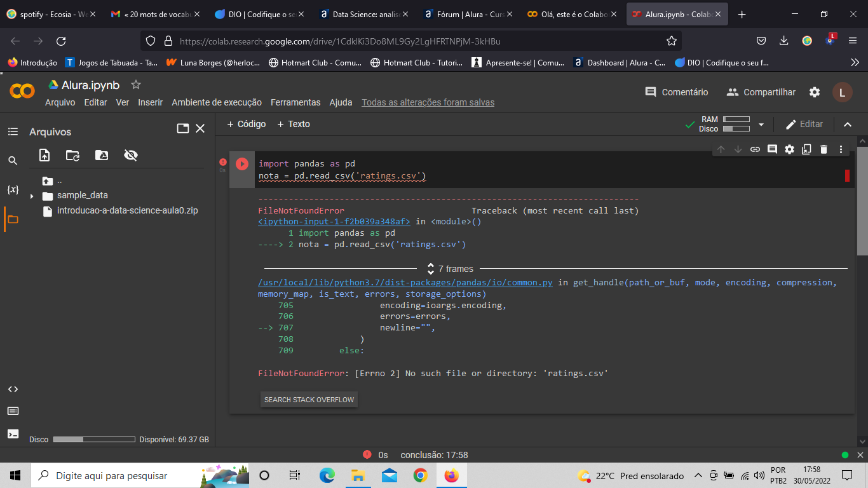Viewport: 868px width, 488px height.
Task: Refresh the files list
Action: (73, 155)
